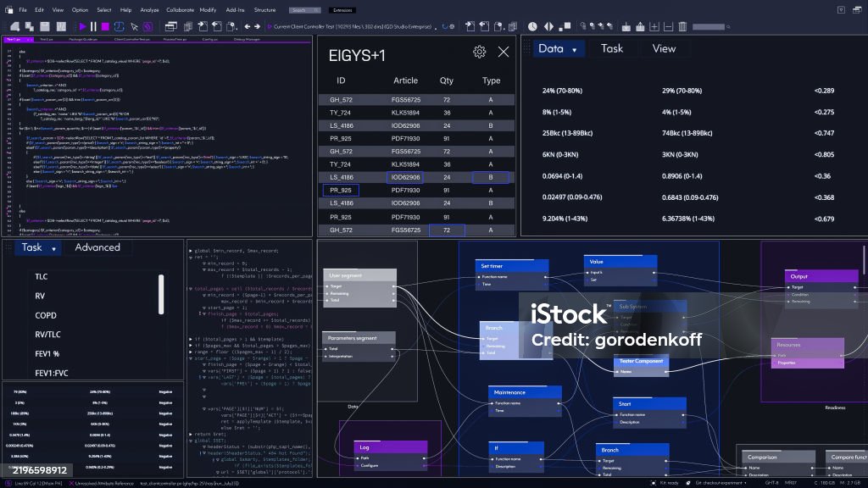Click the Task list scrollbar thumb
868x488 pixels.
click(x=161, y=294)
